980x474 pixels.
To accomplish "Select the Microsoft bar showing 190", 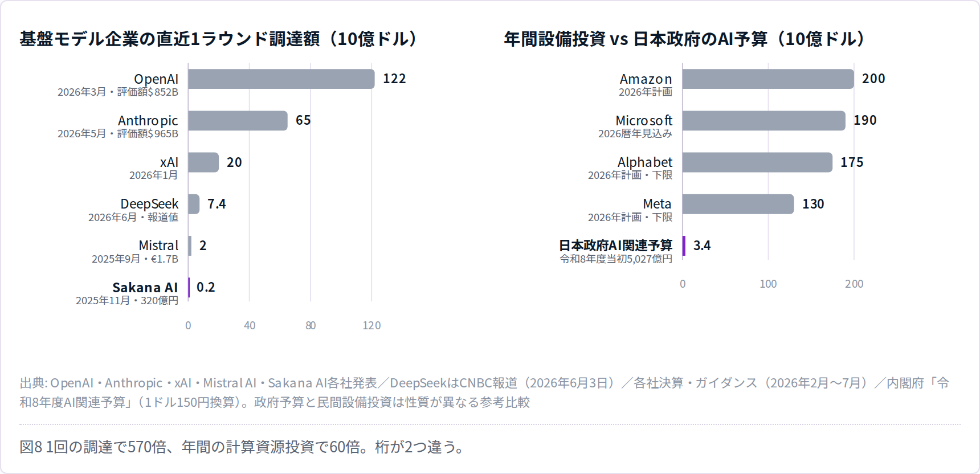I will pos(764,121).
